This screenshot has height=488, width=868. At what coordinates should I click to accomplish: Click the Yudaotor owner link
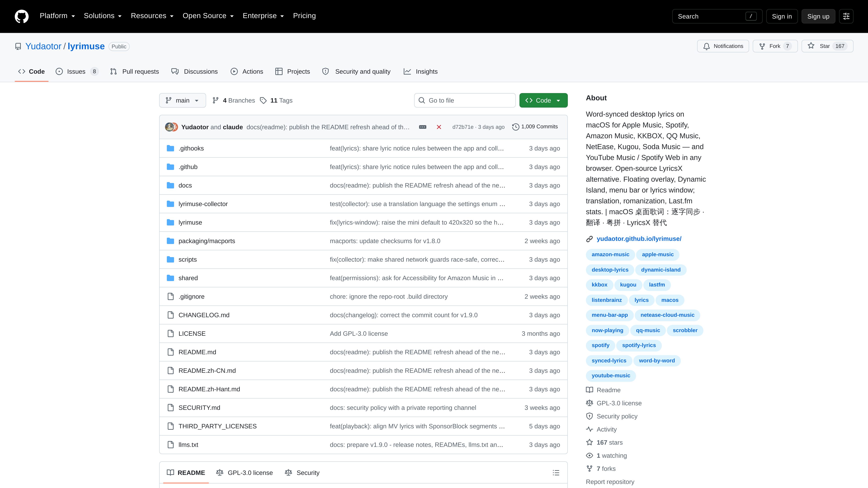(43, 46)
